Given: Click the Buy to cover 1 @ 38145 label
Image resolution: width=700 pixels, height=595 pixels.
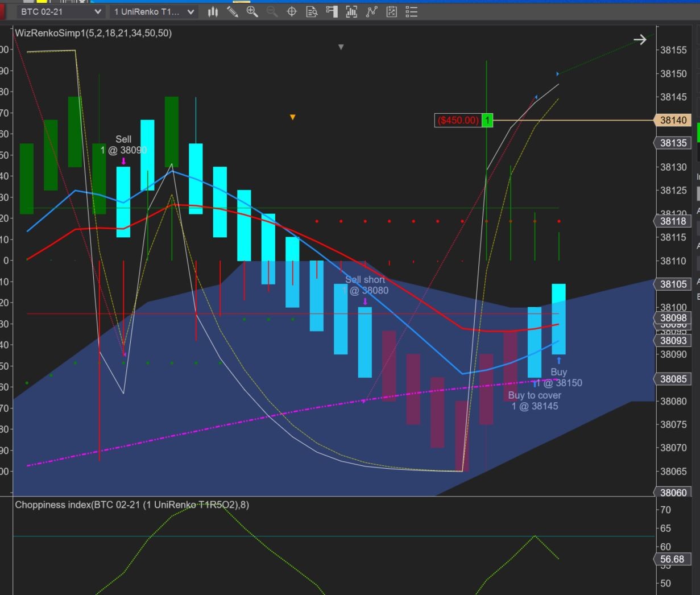Looking at the screenshot, I should (535, 400).
